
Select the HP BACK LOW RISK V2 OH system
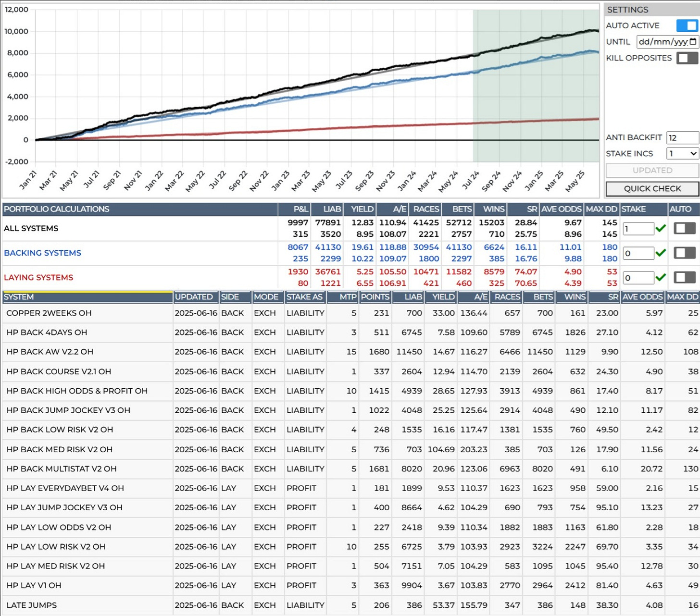pyautogui.click(x=60, y=430)
